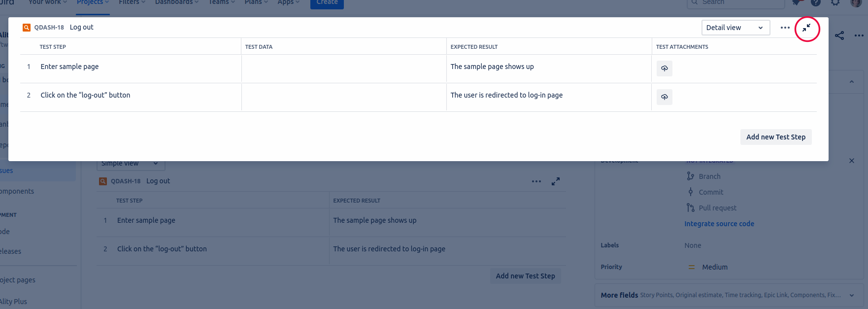Click background step 2 log-out button text
This screenshot has width=868, height=309.
pos(162,249)
